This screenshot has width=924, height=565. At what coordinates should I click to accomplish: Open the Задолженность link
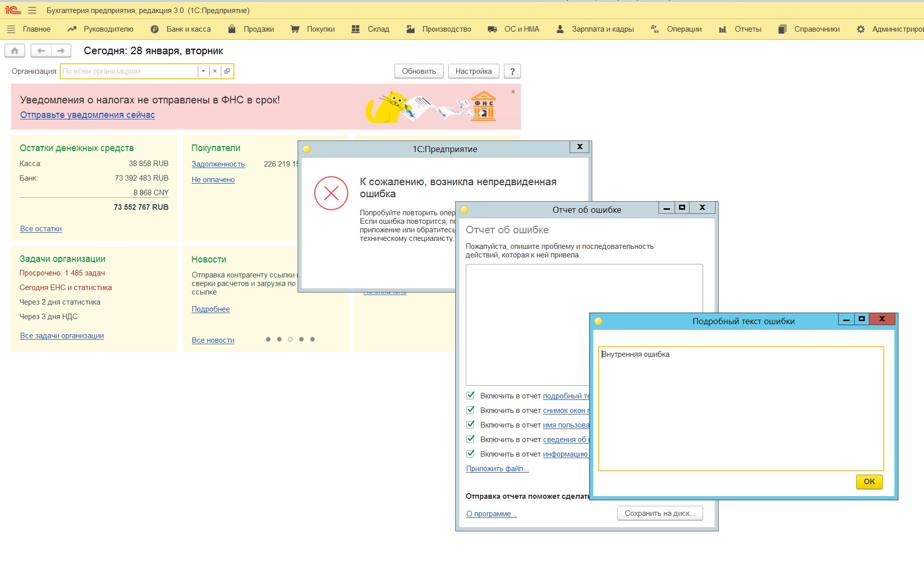point(218,164)
